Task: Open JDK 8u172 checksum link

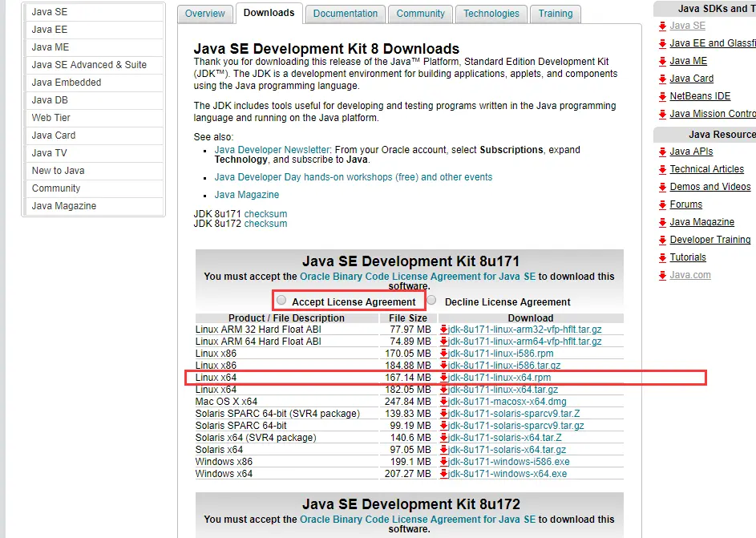Action: point(265,224)
